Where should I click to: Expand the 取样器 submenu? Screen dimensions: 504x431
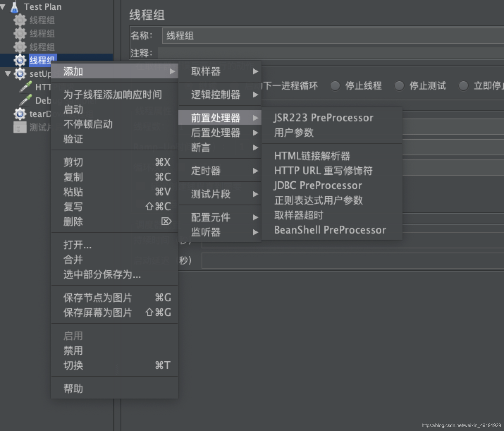coord(220,71)
